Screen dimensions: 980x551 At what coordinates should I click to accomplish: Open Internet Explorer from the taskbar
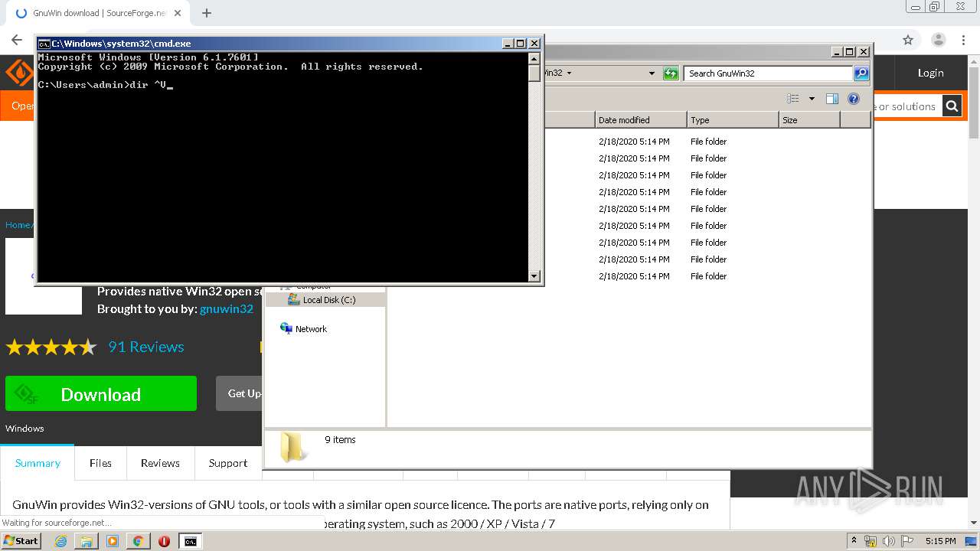click(x=61, y=541)
